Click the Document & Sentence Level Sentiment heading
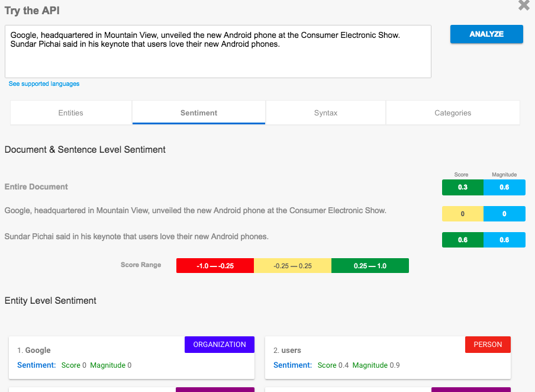Image resolution: width=535 pixels, height=392 pixels. (x=85, y=150)
